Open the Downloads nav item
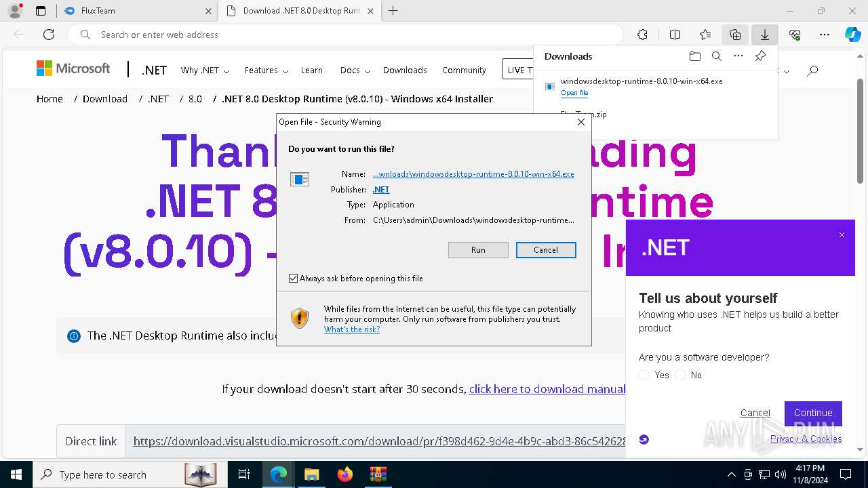 pyautogui.click(x=405, y=70)
